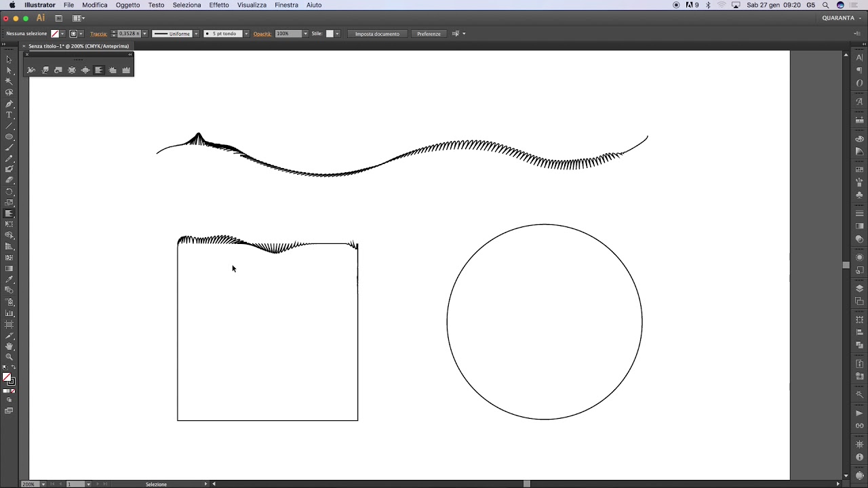The width and height of the screenshot is (868, 488).
Task: Select Wrinkle tool in floating panel
Action: [126, 70]
